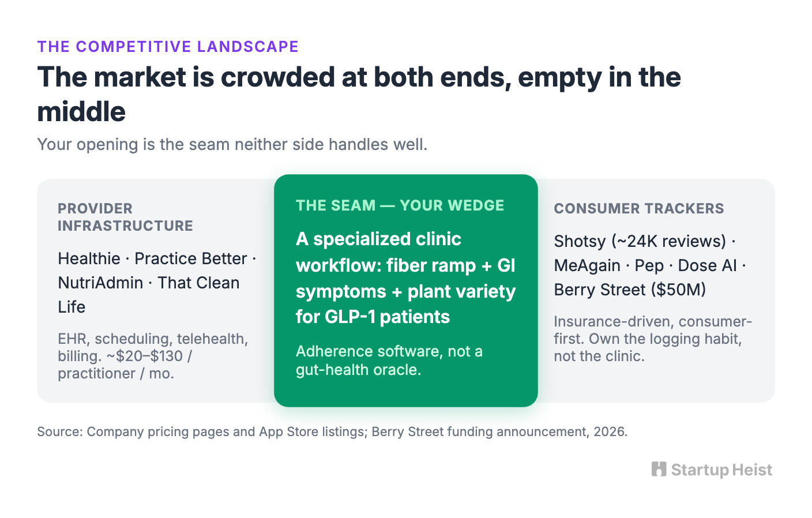Click the MeAgain · Pep · Dose AI line

(x=650, y=265)
